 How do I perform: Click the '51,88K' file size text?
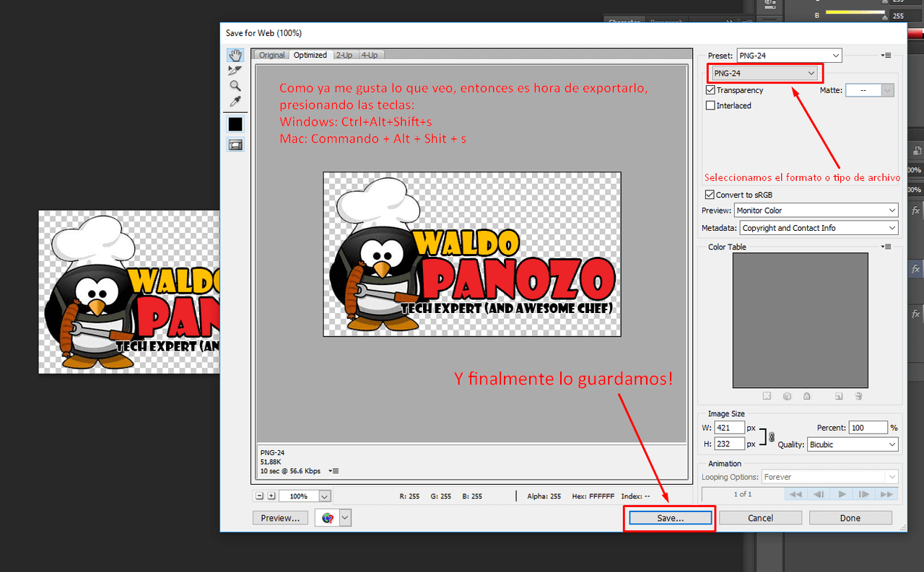(271, 462)
